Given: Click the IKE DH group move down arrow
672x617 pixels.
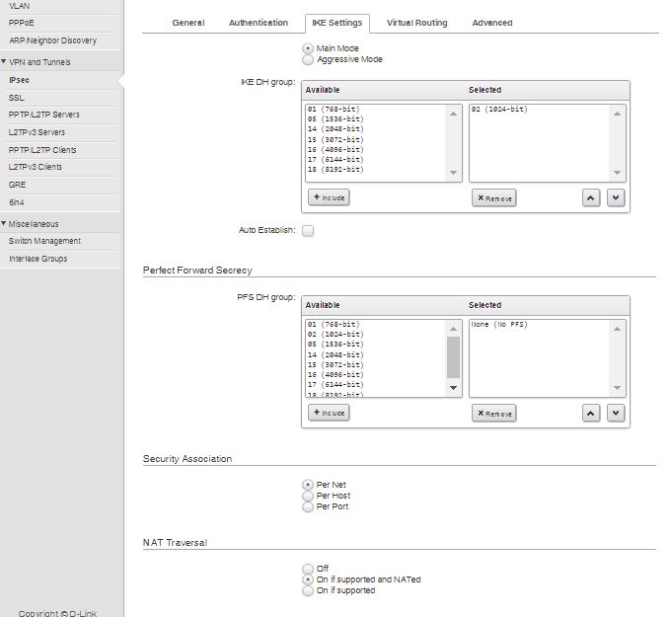Looking at the screenshot, I should tap(615, 197).
